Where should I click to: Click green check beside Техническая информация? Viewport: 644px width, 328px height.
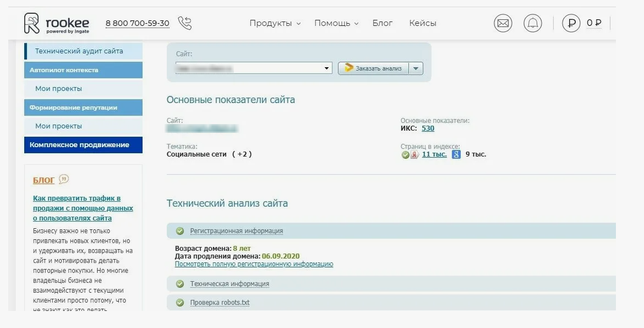pos(179,284)
